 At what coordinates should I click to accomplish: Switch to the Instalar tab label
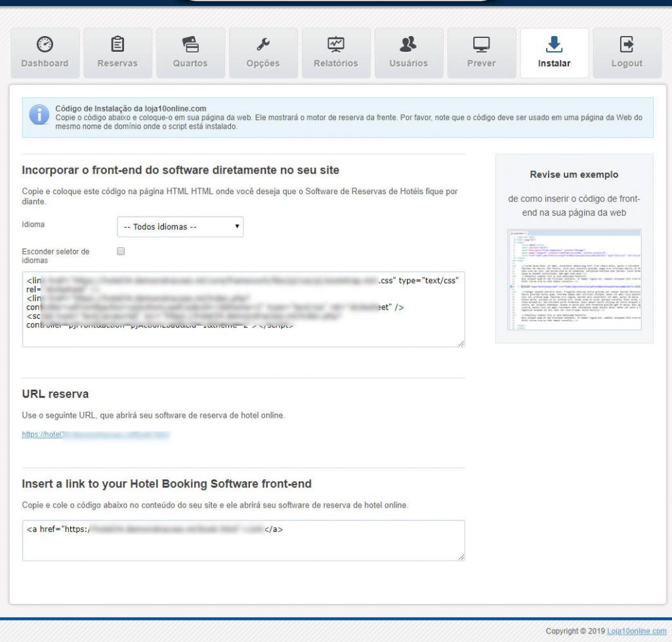point(555,64)
